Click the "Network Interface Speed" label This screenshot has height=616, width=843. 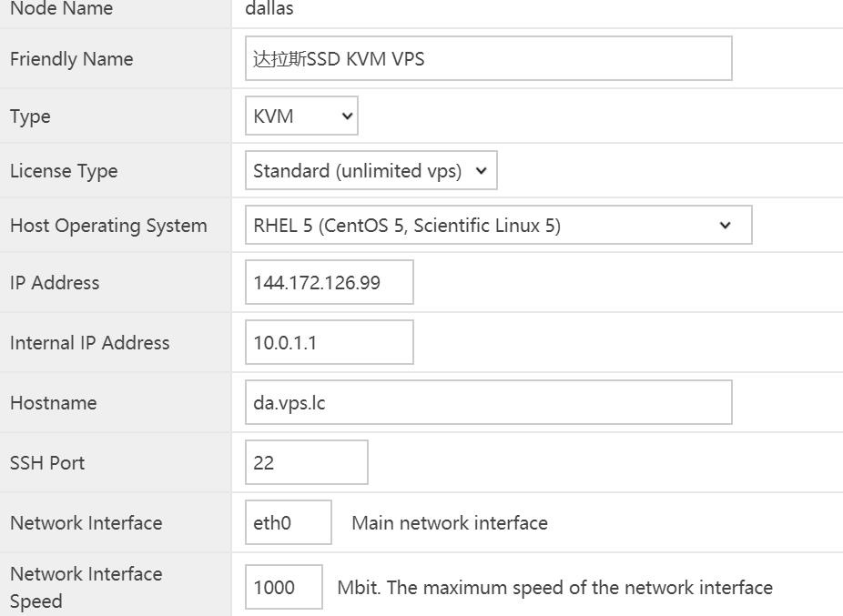pyautogui.click(x=86, y=588)
